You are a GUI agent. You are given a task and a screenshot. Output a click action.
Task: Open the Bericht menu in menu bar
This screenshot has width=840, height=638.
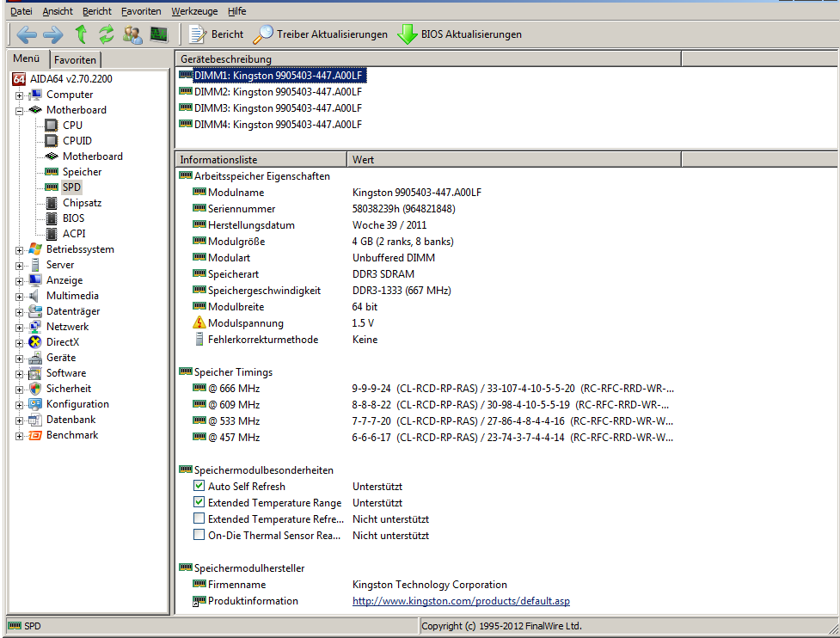(x=97, y=11)
